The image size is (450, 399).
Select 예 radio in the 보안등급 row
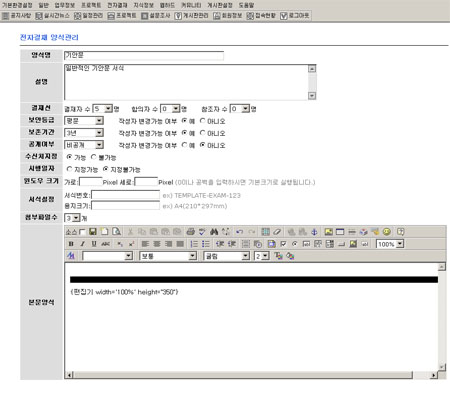point(184,121)
